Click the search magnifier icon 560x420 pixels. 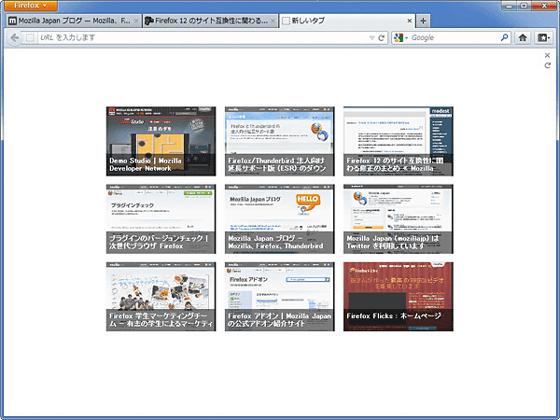point(505,37)
